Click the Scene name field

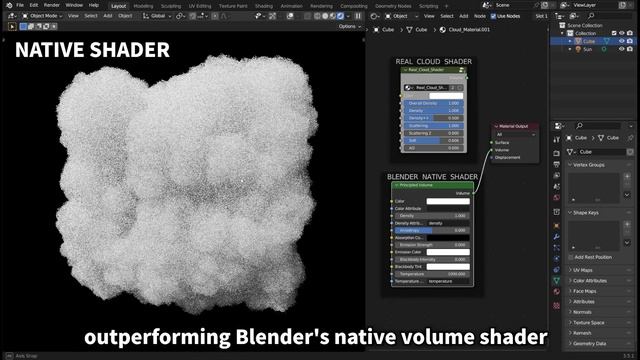513,5
